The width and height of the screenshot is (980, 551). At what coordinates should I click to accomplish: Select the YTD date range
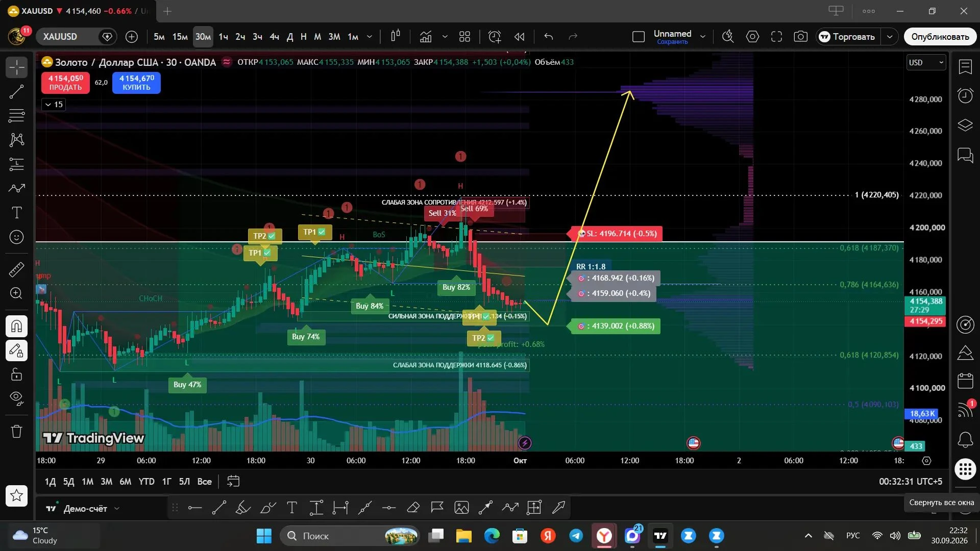146,482
